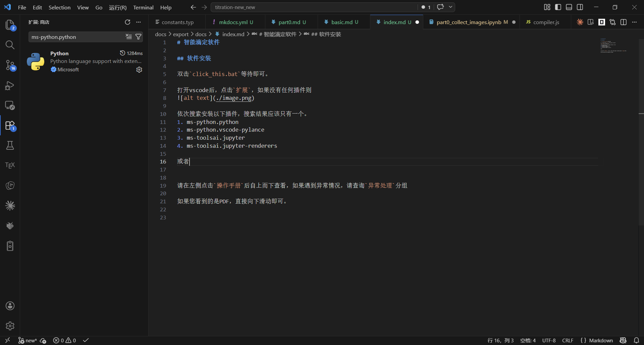The height and width of the screenshot is (345, 644).
Task: Go to line via 行 16, 列 3
Action: coord(500,340)
